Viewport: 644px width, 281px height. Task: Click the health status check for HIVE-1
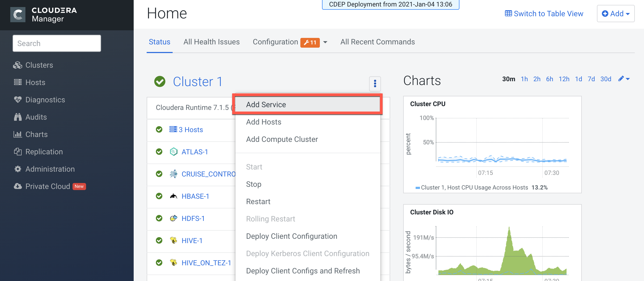[x=159, y=240]
